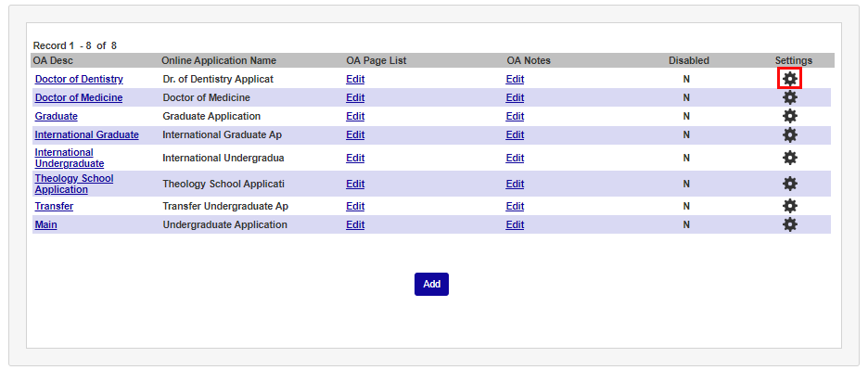
Task: Edit OA Notes for Doctor of Medicine
Action: pos(515,98)
